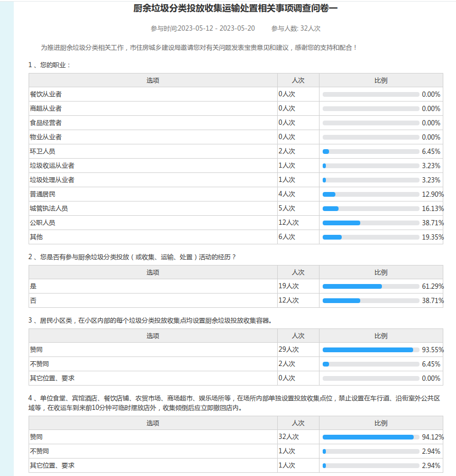
Task: Click the 29人次 count cell
Action: 289,350
